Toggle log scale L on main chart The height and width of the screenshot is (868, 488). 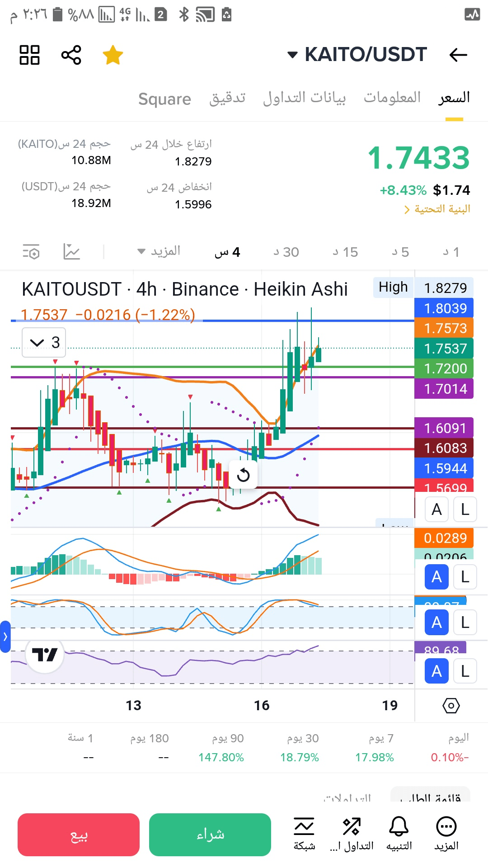[465, 509]
